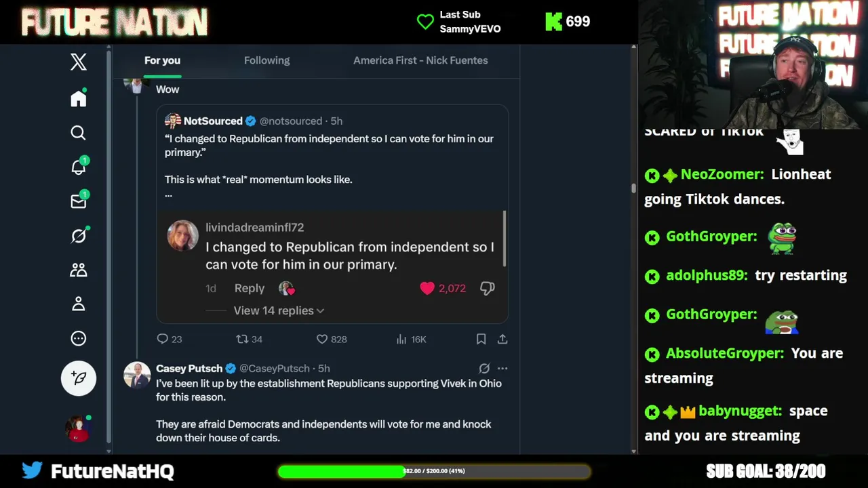
Task: Click the compose post button
Action: tap(79, 378)
